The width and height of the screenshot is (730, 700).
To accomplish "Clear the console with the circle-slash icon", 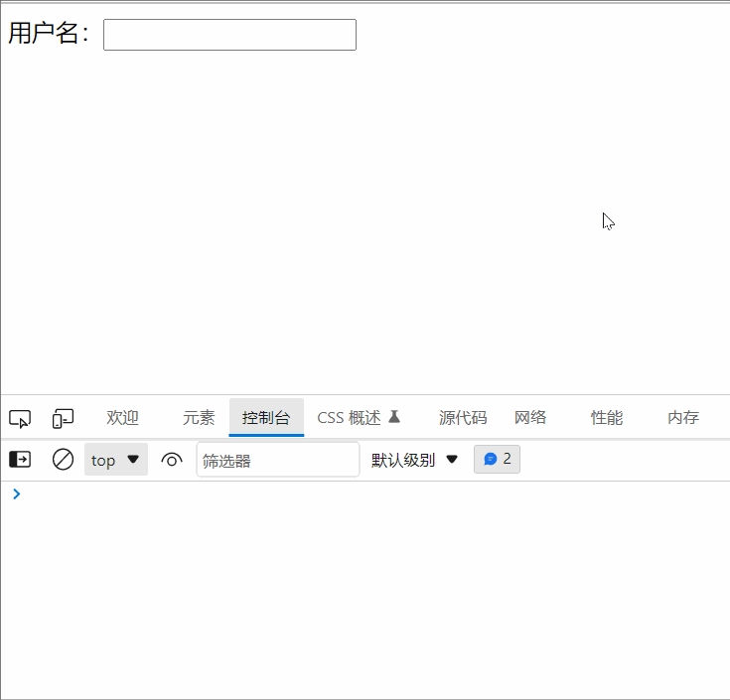I will 63,460.
